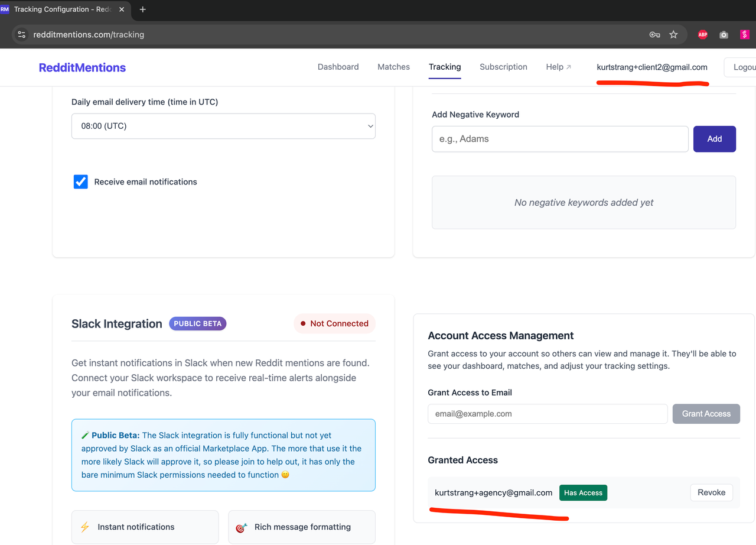Viewport: 756px width, 545px height.
Task: Click the Rich message formatting target icon
Action: point(241,527)
